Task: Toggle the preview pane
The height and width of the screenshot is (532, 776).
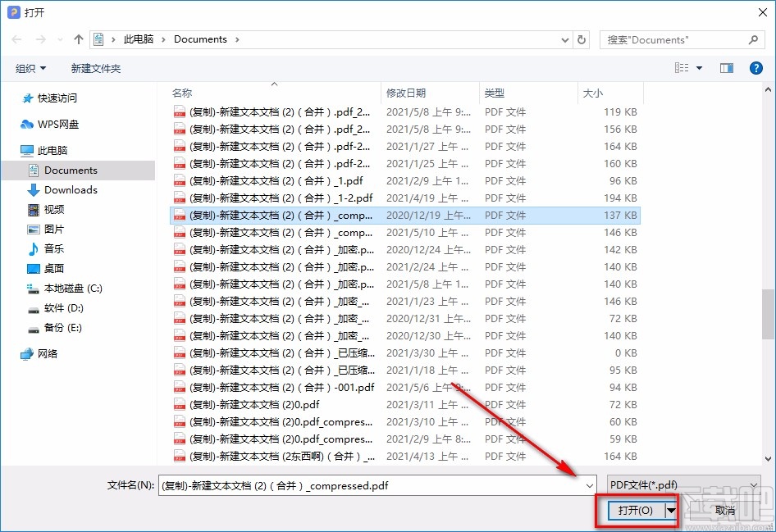Action: pyautogui.click(x=727, y=68)
